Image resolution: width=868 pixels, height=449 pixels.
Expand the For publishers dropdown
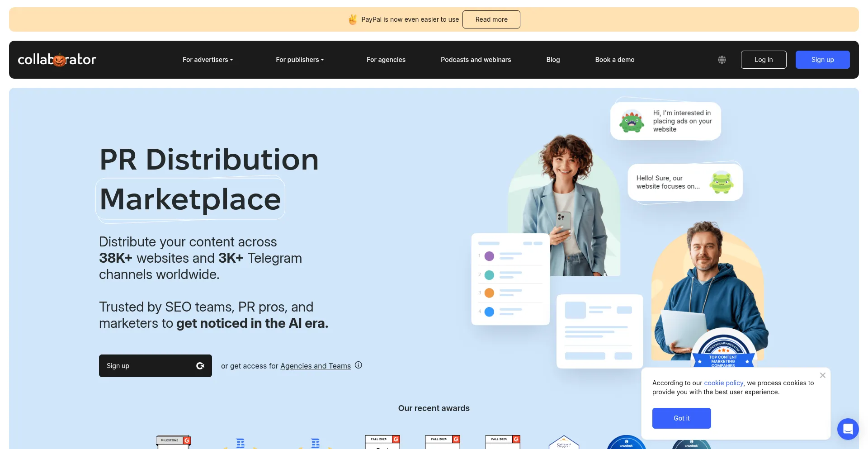[x=300, y=60]
